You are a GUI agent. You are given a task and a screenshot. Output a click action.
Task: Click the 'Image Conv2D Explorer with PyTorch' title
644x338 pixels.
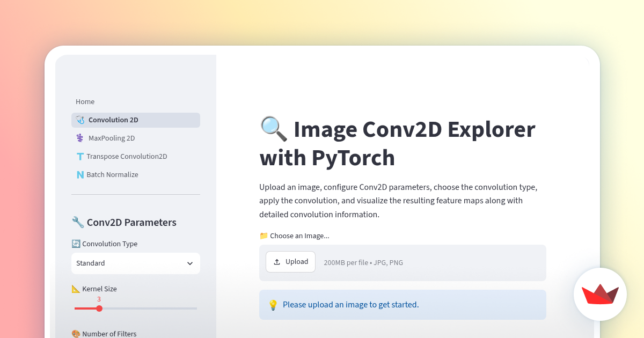(x=397, y=143)
